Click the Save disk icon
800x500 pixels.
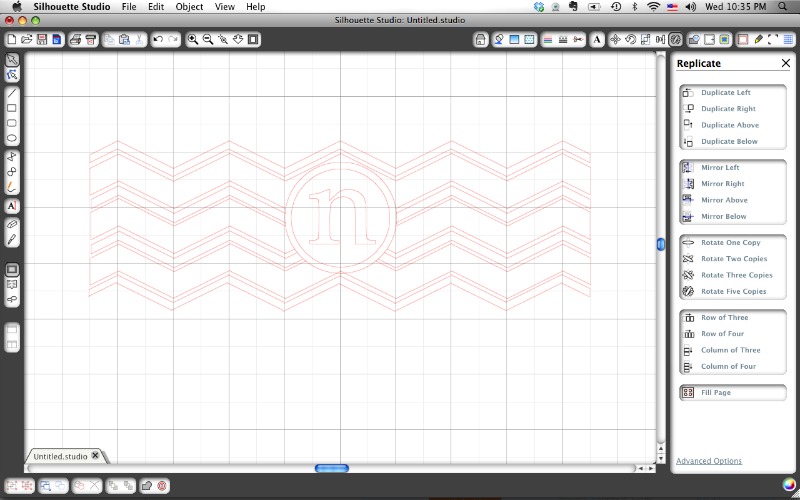click(42, 39)
